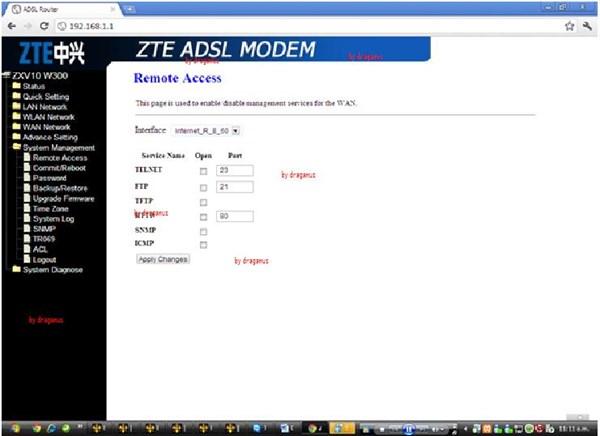Image resolution: width=600 pixels, height=436 pixels.
Task: Expand the Advance Setting folder
Action: coord(50,137)
